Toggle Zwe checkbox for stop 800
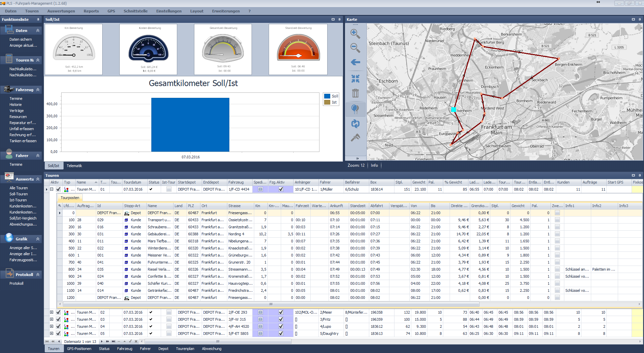 [x=557, y=269]
